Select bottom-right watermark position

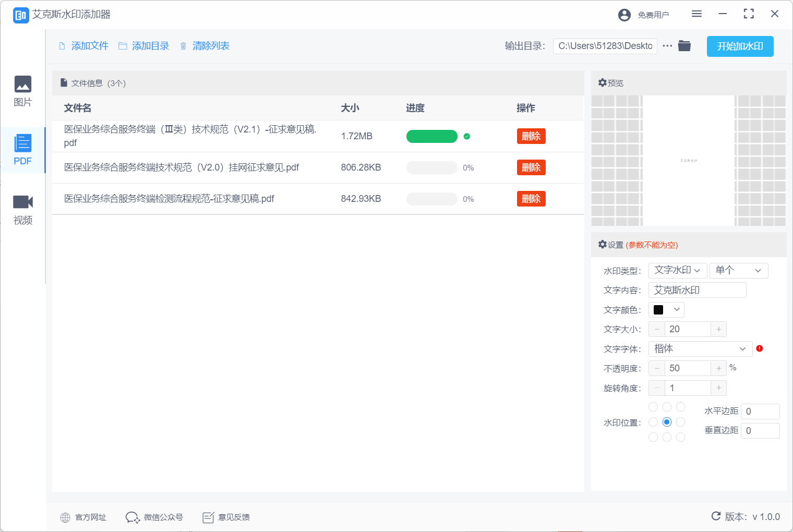(x=681, y=437)
